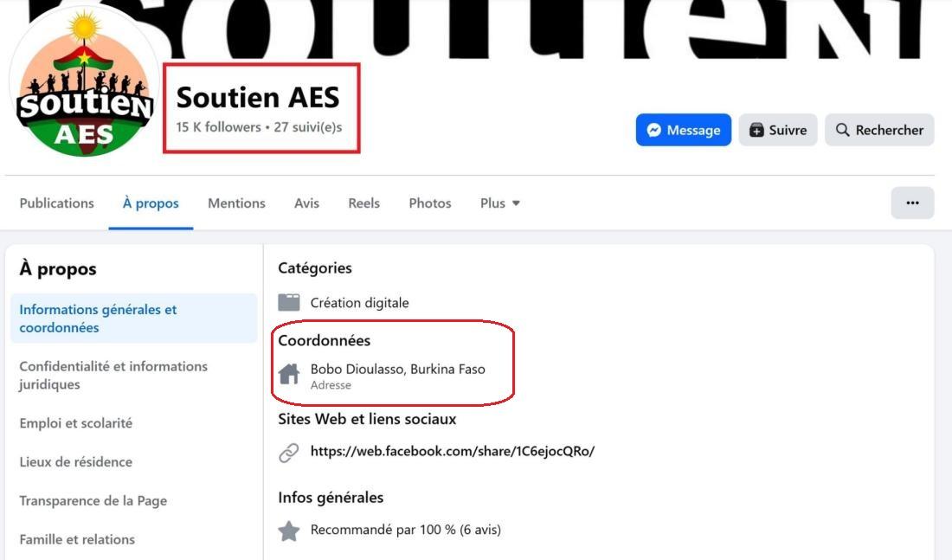Go to the Avis tab

pyautogui.click(x=306, y=203)
